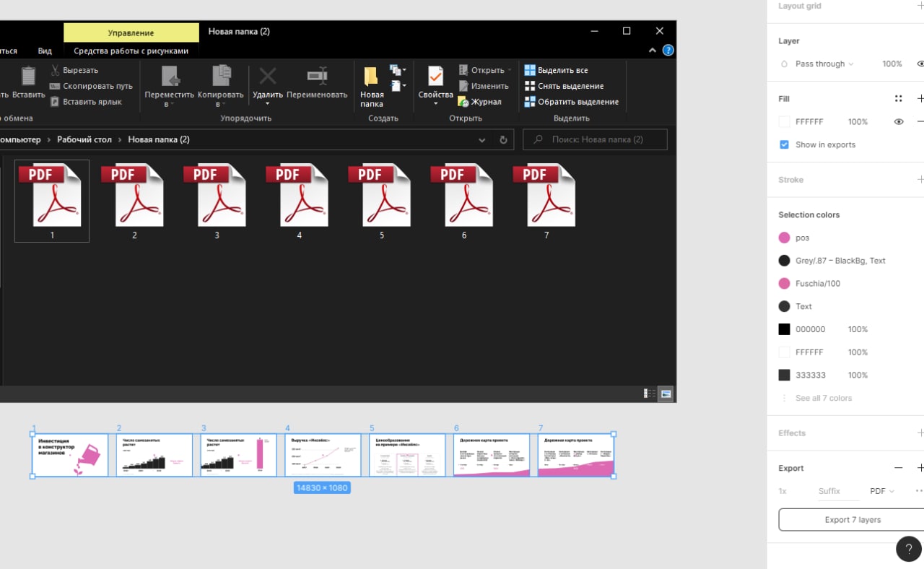Viewport: 924px width, 569px height.
Task: Click the 333333 selection color swatch
Action: [x=784, y=375]
